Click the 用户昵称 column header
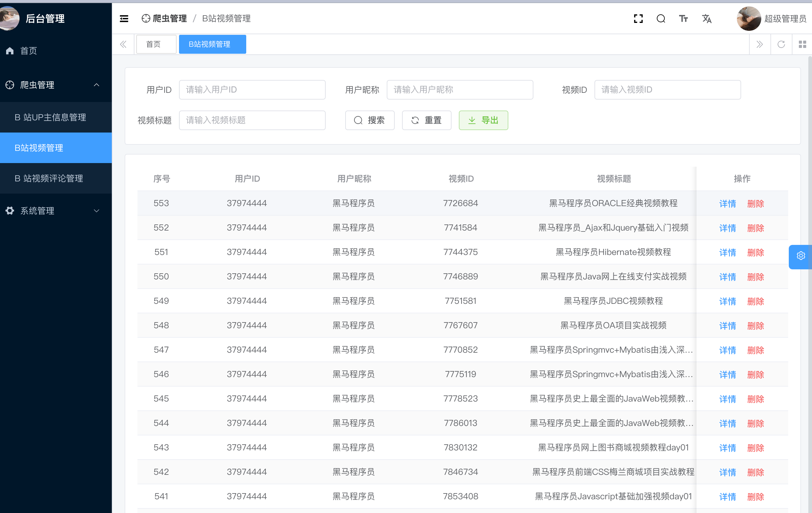This screenshot has width=812, height=513. (354, 179)
